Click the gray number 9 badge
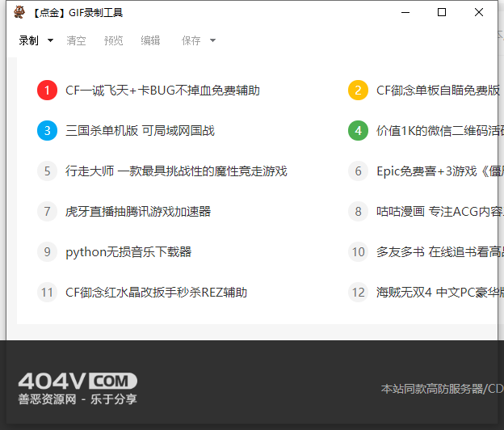This screenshot has width=504, height=430. pyautogui.click(x=47, y=252)
